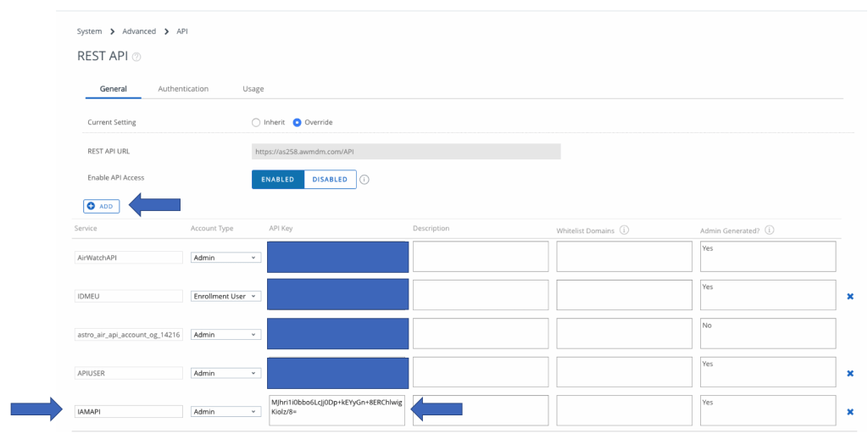The image size is (868, 445).
Task: Select the Inherit radio button
Action: 256,122
